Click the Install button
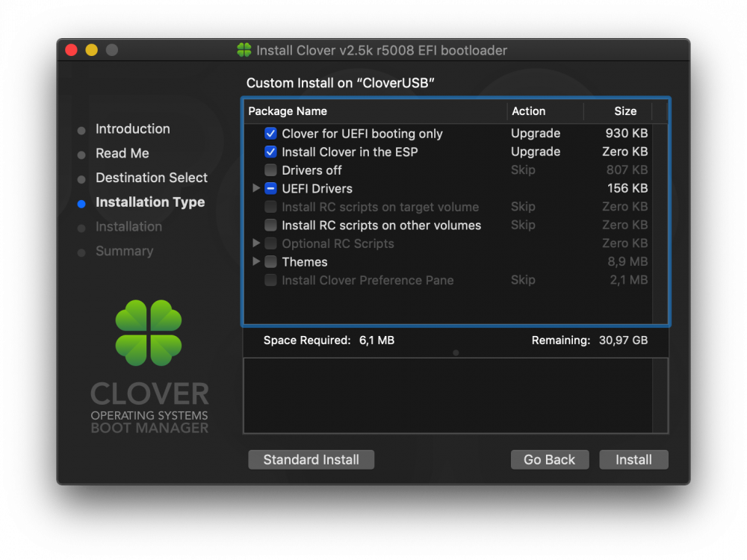This screenshot has height=560, width=747. pyautogui.click(x=633, y=459)
